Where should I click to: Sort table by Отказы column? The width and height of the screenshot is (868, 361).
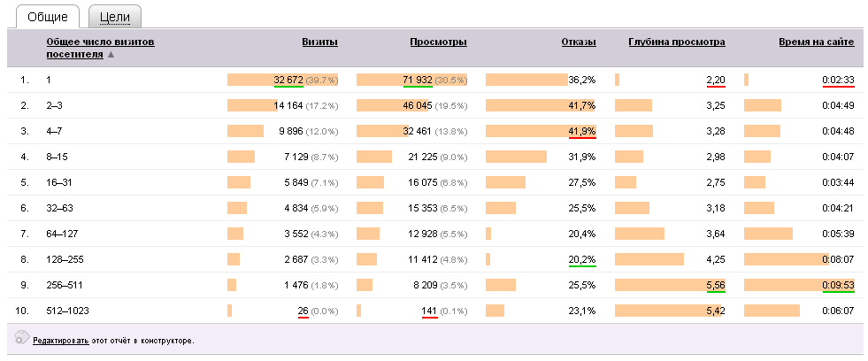[x=578, y=42]
